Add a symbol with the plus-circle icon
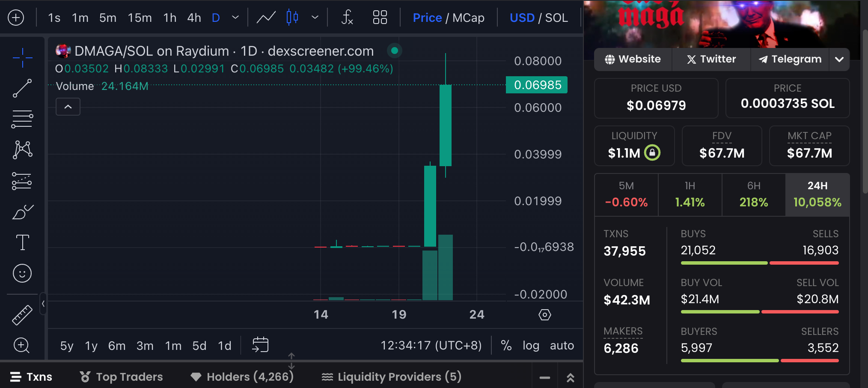868x388 pixels. click(16, 18)
